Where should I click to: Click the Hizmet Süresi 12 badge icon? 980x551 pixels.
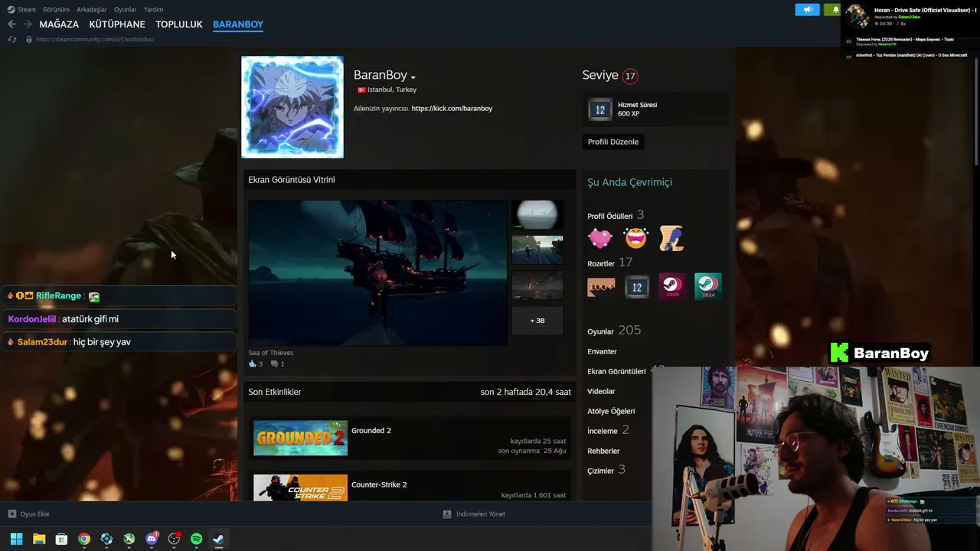[600, 109]
